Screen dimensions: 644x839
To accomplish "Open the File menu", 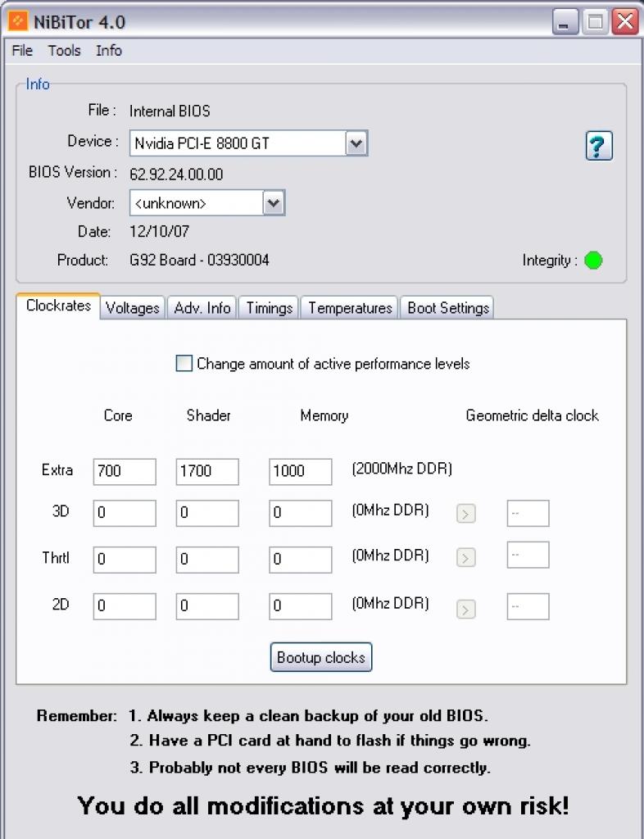I will pyautogui.click(x=22, y=50).
